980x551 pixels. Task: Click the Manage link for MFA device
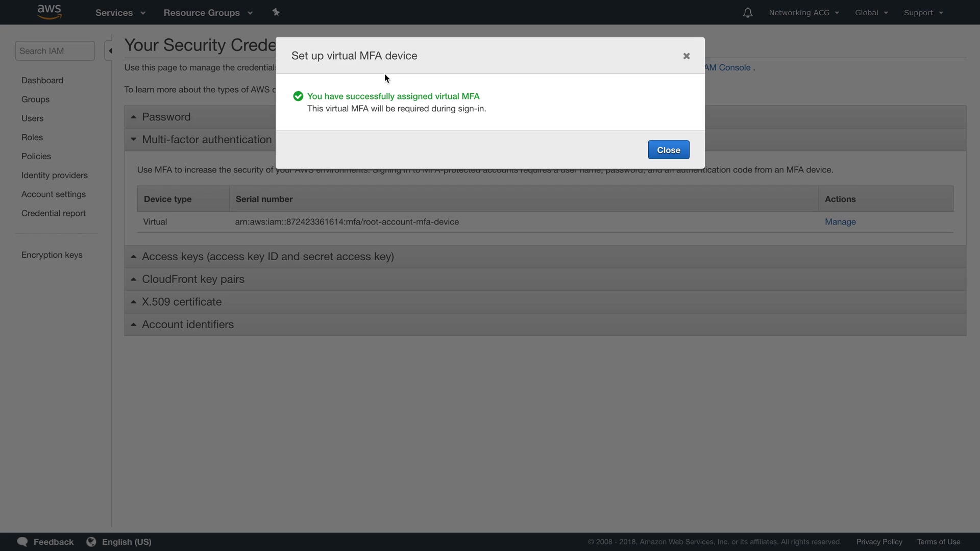click(x=840, y=222)
